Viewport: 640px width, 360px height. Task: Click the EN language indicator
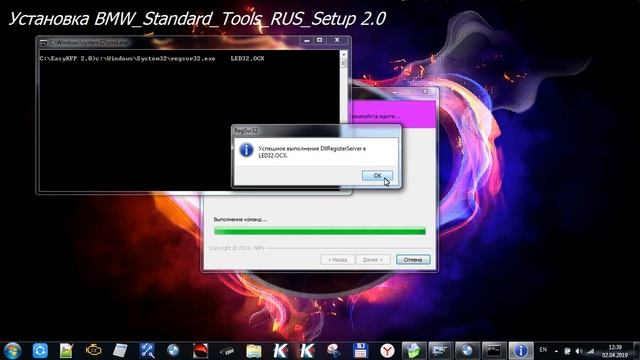click(x=543, y=350)
